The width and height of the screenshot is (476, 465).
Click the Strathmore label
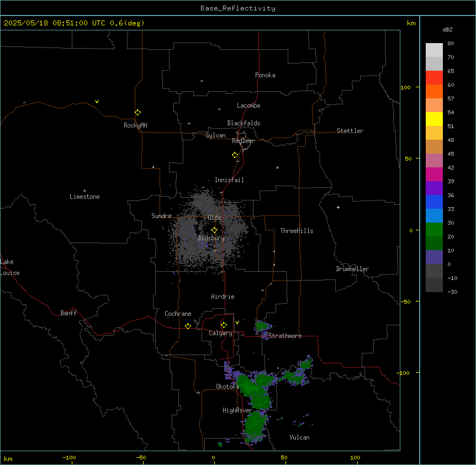pos(285,336)
